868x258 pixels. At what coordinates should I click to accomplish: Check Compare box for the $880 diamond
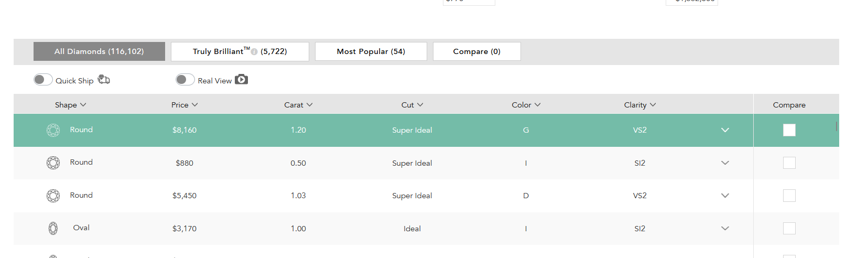[x=789, y=163]
